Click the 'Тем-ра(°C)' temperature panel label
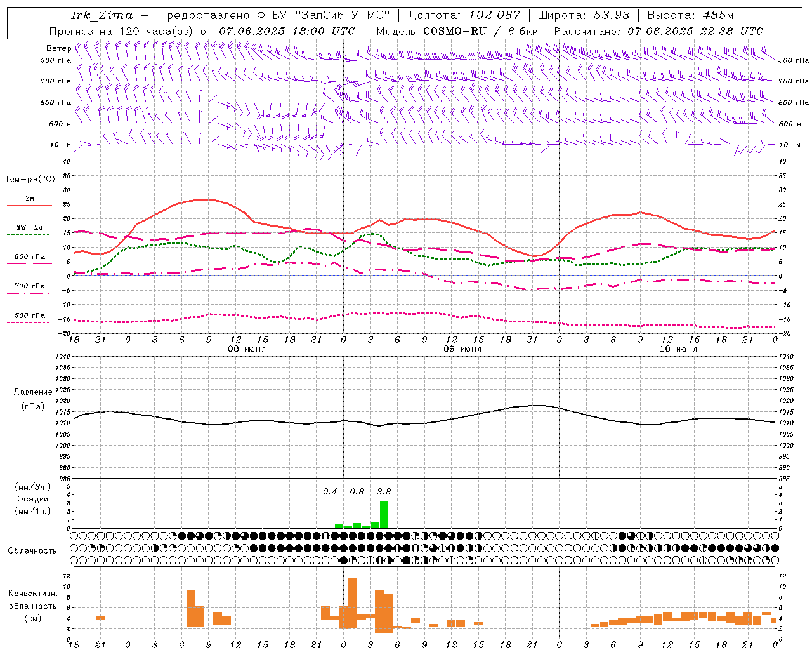812x650 pixels. pos(30,179)
